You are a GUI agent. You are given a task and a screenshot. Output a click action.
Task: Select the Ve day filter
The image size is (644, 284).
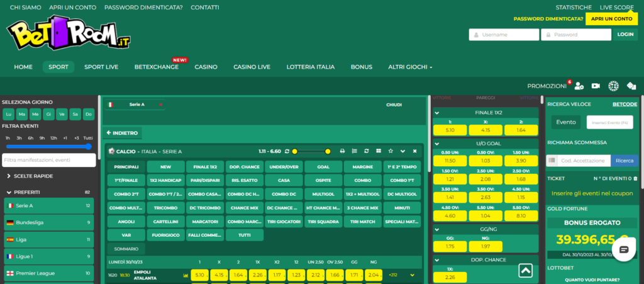62,114
